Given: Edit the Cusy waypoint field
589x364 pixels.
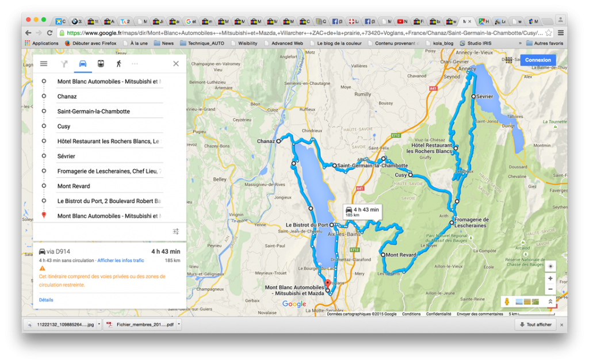Looking at the screenshot, I should click(x=110, y=127).
